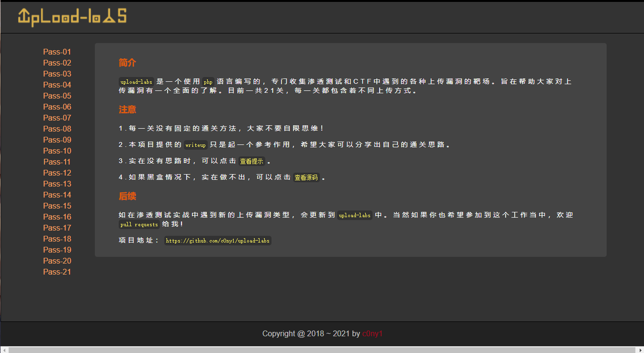Click the c0ny1 author link in footer

(373, 333)
